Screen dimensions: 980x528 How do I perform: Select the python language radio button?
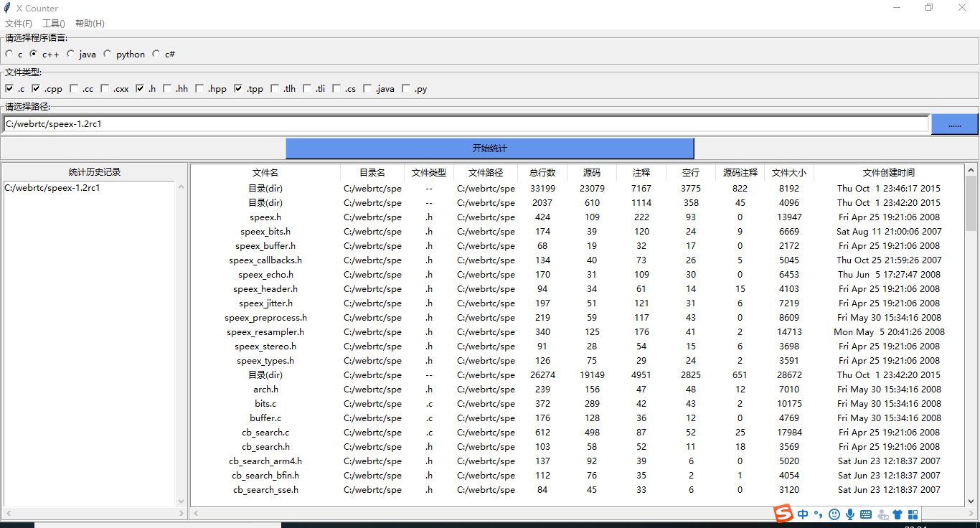106,54
